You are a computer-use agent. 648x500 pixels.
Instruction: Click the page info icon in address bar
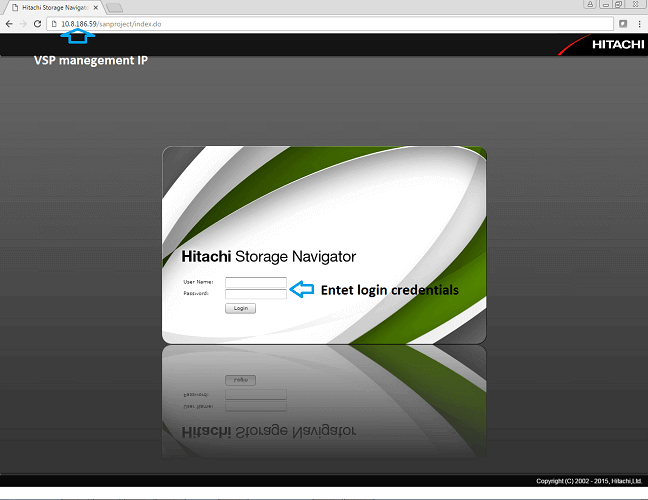coord(54,24)
